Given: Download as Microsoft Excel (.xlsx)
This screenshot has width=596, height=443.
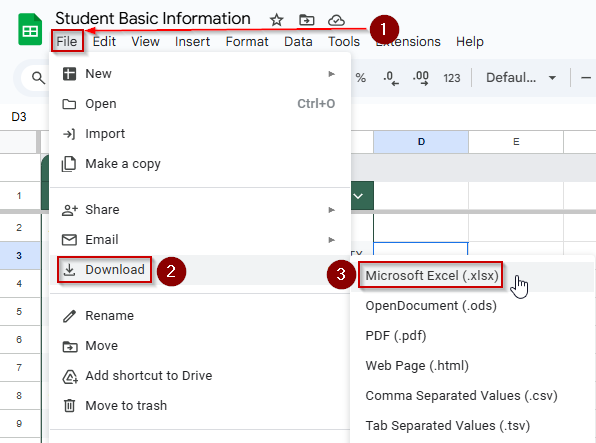Looking at the screenshot, I should pyautogui.click(x=472, y=276).
